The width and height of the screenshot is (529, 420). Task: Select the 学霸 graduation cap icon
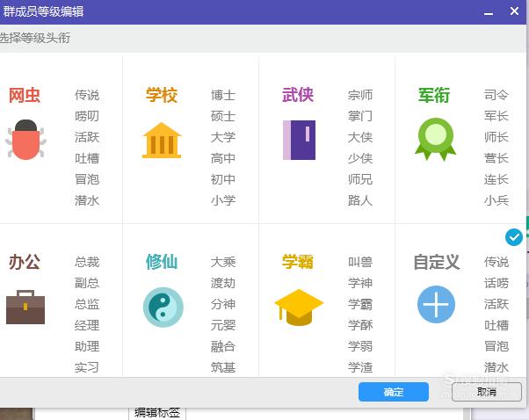point(299,308)
